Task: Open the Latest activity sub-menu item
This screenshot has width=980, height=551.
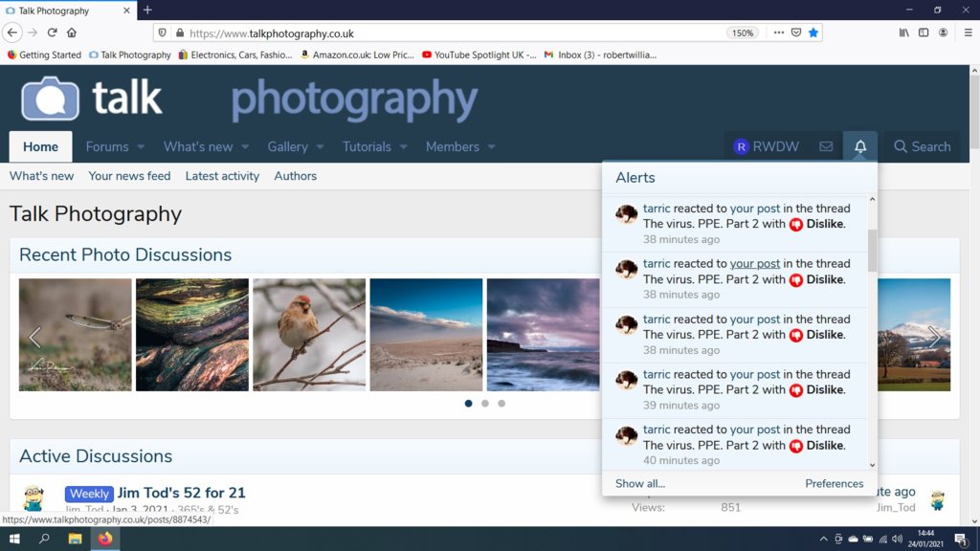Action: pyautogui.click(x=222, y=176)
